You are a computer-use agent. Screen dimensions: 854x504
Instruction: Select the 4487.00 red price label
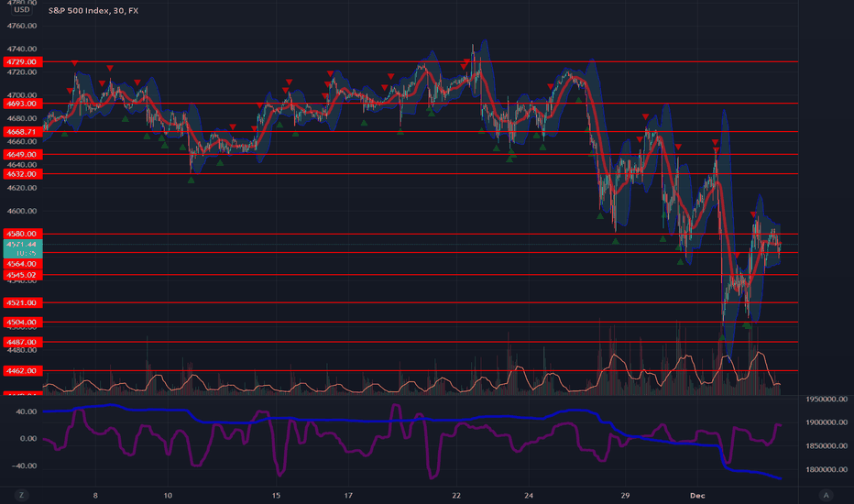[22, 342]
